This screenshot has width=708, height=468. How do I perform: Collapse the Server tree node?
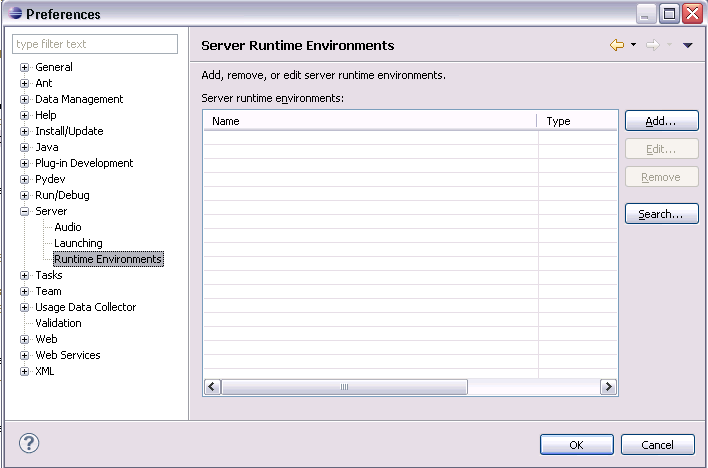pyautogui.click(x=25, y=211)
